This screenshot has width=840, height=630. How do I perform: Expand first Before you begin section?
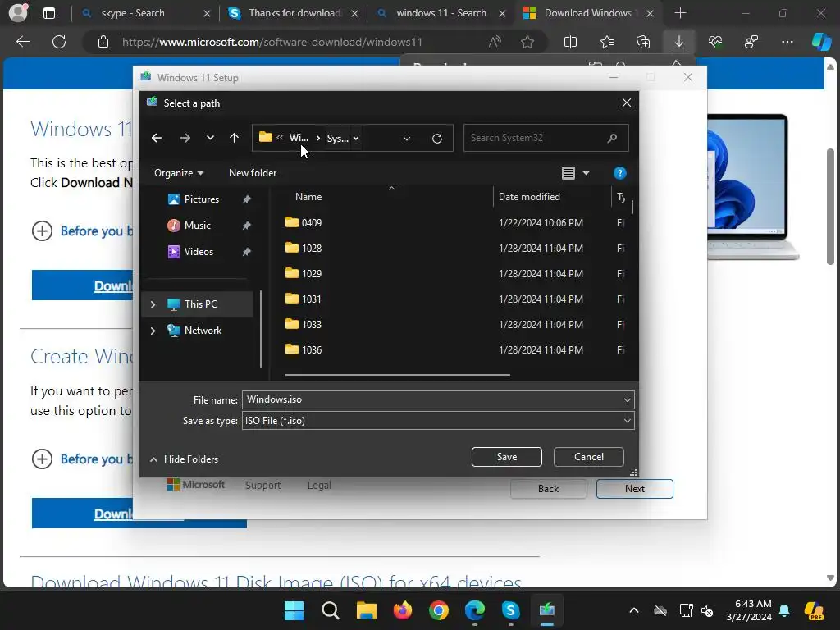43,231
